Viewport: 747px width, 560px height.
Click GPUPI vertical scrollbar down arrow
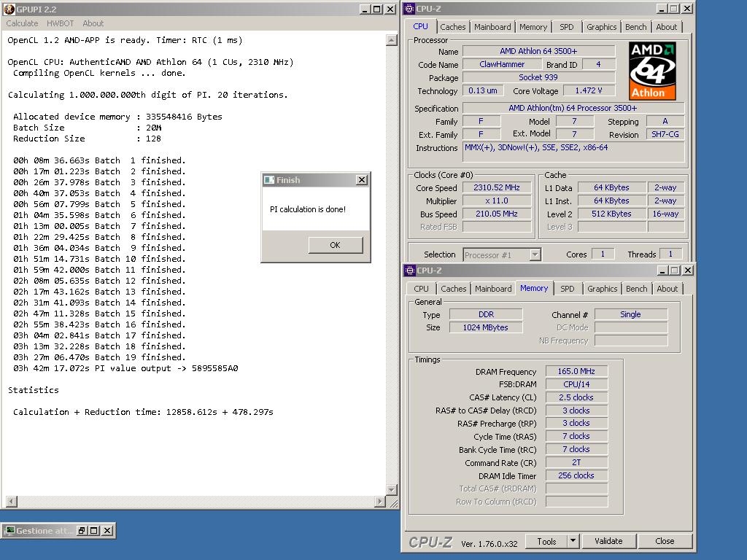(392, 489)
